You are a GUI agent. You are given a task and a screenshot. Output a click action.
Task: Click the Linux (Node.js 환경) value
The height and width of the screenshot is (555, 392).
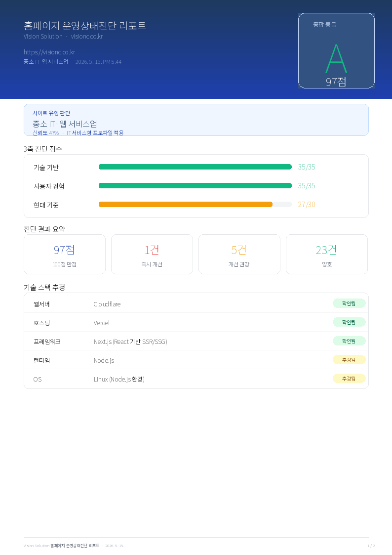pos(119,379)
